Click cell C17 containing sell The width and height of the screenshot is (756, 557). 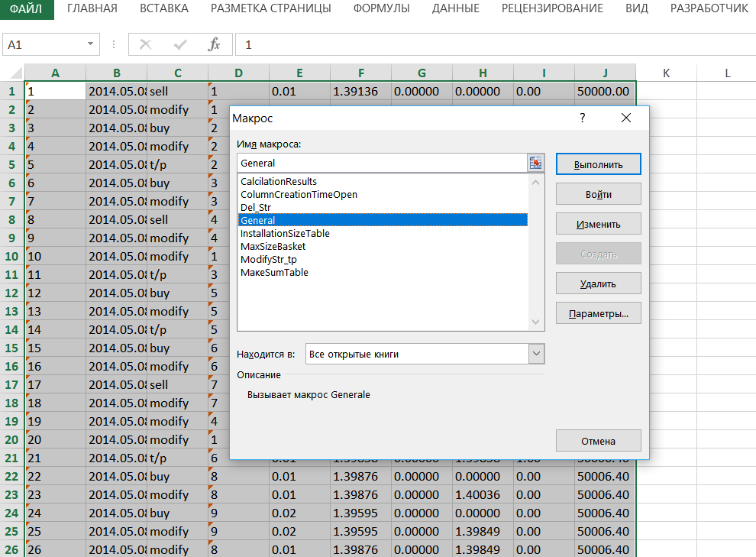177,384
